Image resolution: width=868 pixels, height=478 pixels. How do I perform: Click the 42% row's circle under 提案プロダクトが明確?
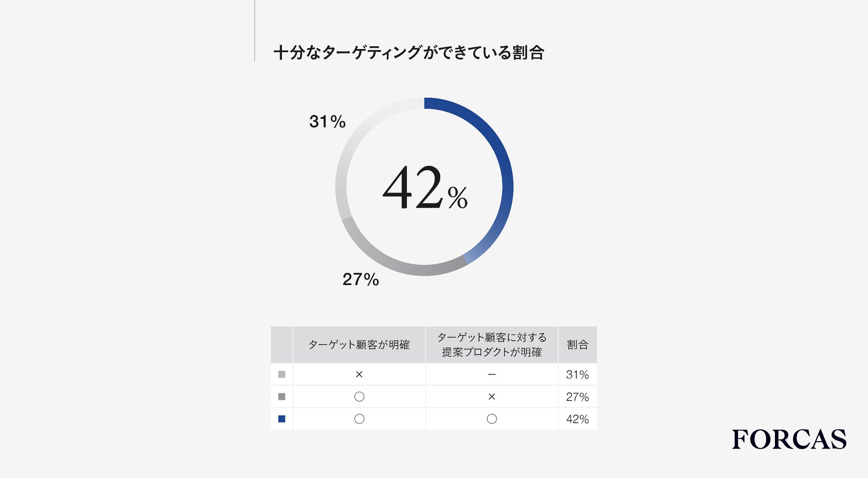click(x=491, y=419)
